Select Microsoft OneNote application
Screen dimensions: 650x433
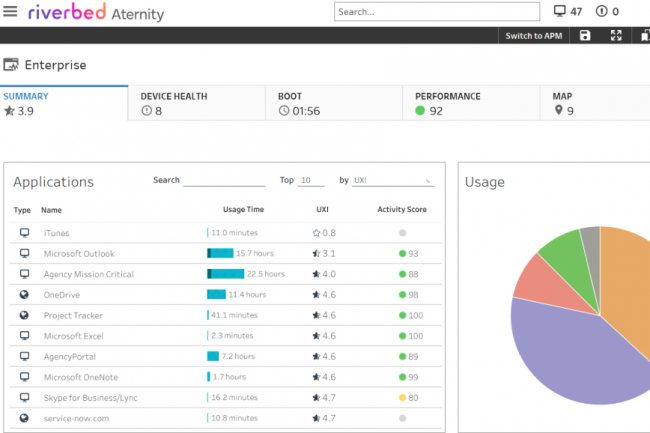[81, 377]
